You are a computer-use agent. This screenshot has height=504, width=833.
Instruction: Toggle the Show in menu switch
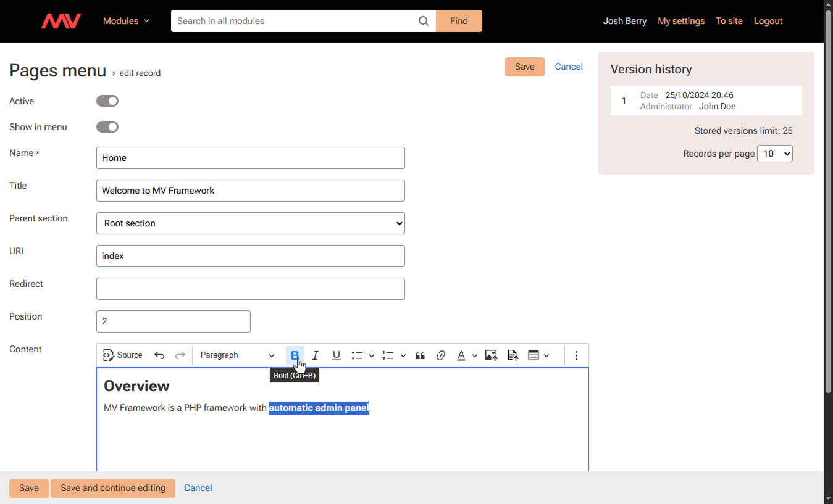point(107,127)
